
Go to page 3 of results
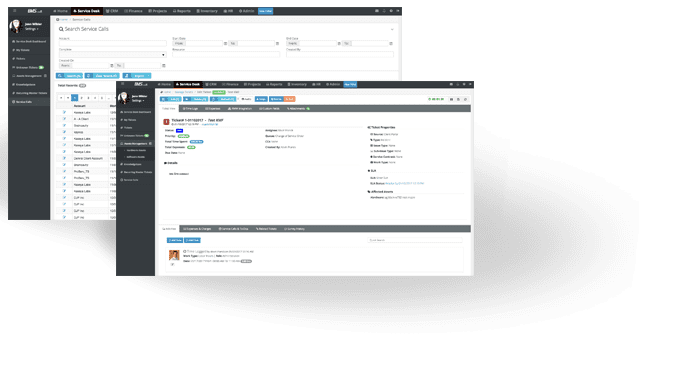88,98
